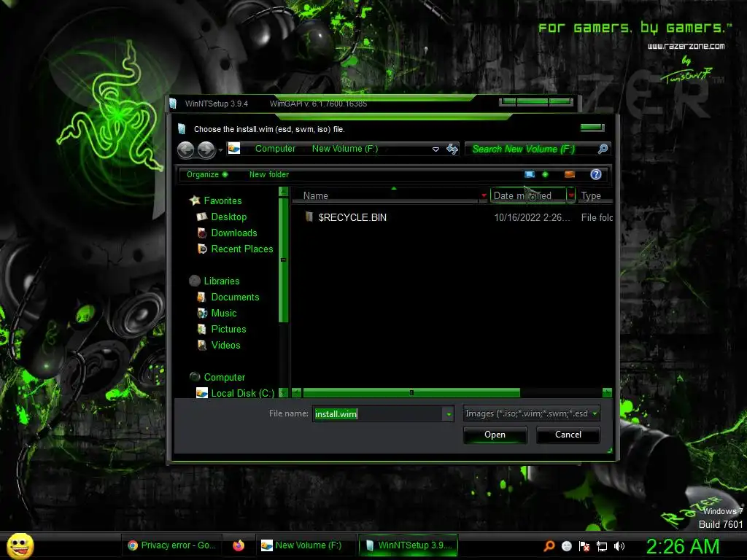Click the Refresh button in address bar
Screen dimensions: 747x560
pyautogui.click(x=452, y=149)
